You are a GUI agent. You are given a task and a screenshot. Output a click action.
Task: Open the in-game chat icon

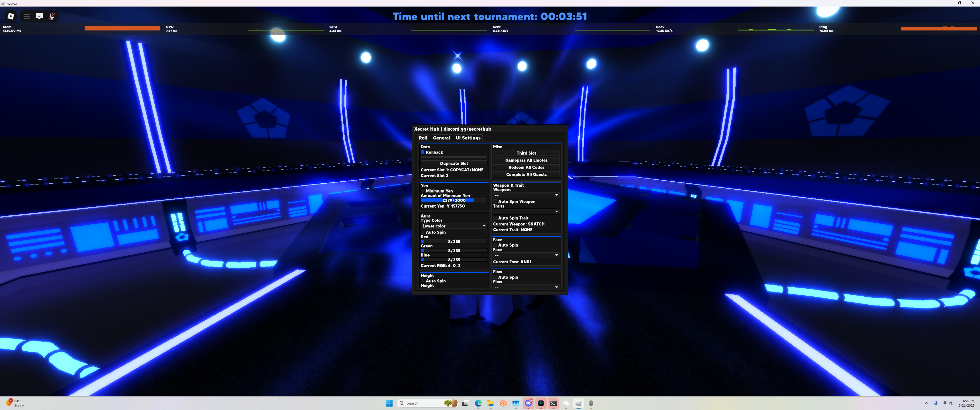(39, 16)
